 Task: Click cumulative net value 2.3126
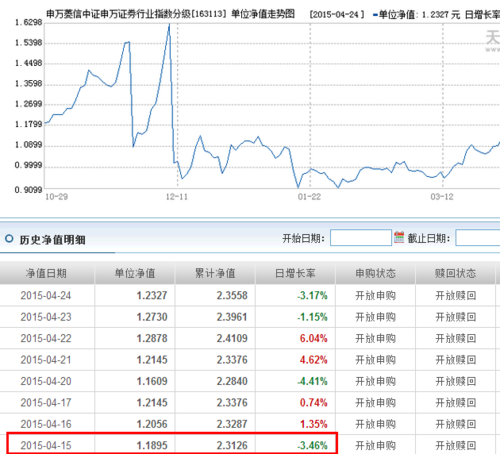tap(232, 445)
